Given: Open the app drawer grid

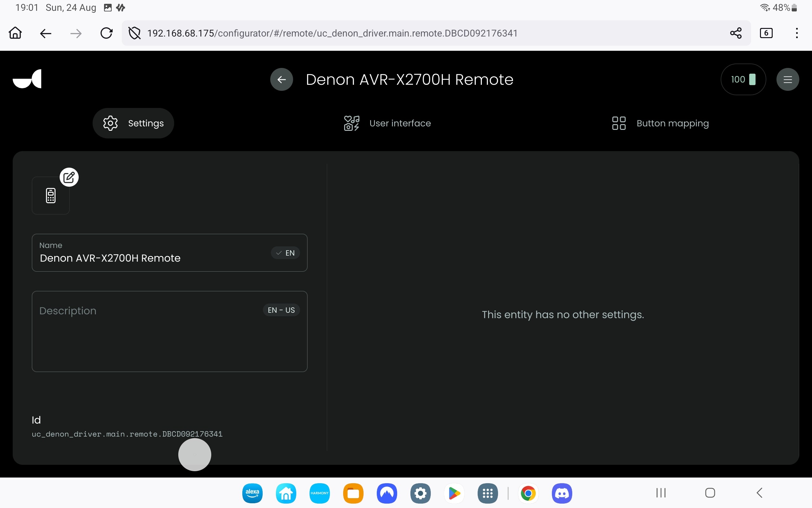Looking at the screenshot, I should (x=488, y=493).
